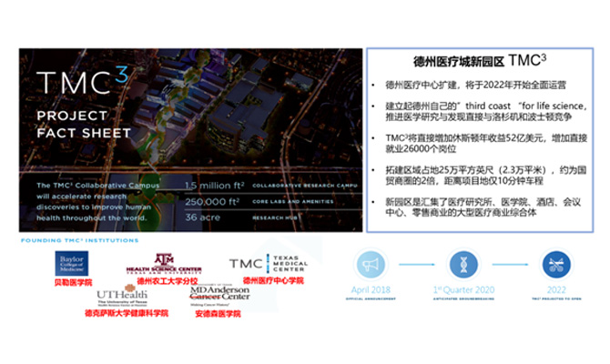Click the UTHealth logo

(x=122, y=296)
